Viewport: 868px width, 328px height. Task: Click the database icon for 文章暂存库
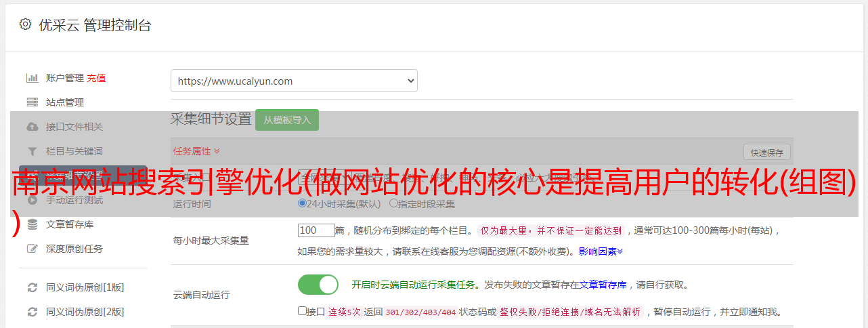pos(32,224)
